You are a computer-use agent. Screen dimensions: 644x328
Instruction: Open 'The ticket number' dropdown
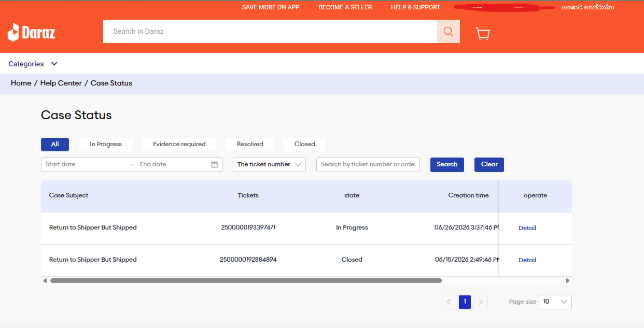pos(269,164)
